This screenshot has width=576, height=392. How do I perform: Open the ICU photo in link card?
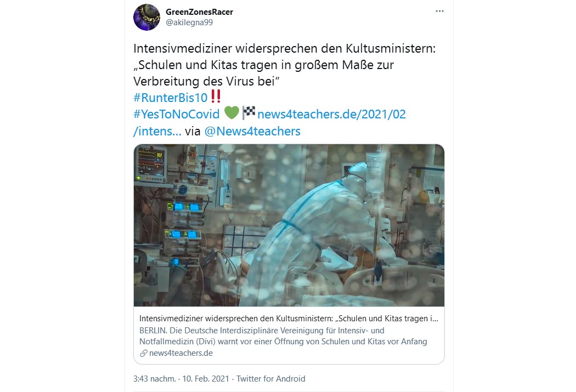click(x=289, y=225)
